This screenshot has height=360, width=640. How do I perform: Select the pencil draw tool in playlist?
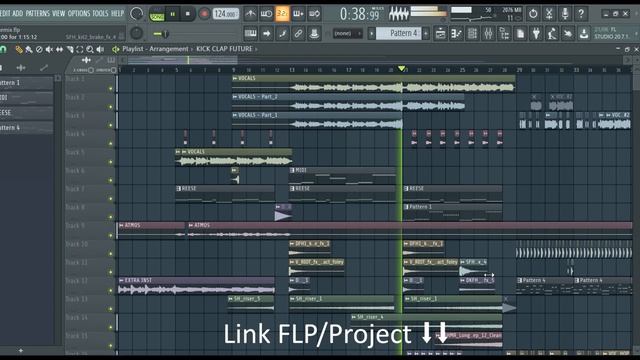click(x=19, y=49)
